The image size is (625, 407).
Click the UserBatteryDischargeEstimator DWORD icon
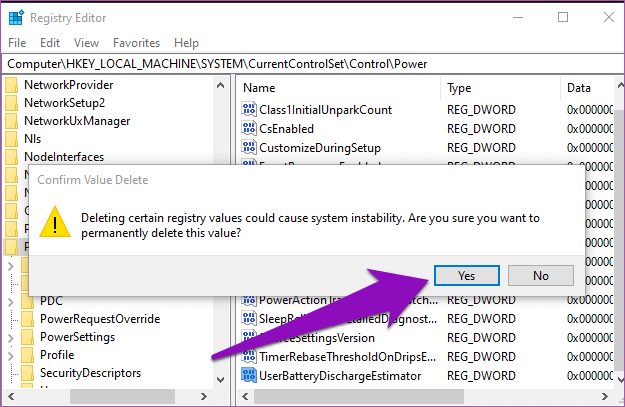(249, 376)
